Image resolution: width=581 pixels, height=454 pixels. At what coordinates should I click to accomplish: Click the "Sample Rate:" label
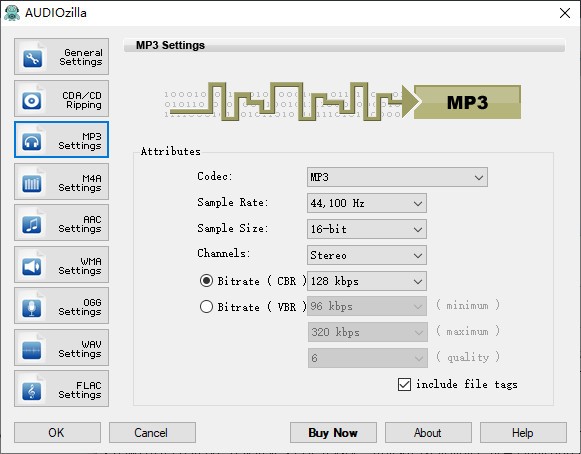(232, 202)
